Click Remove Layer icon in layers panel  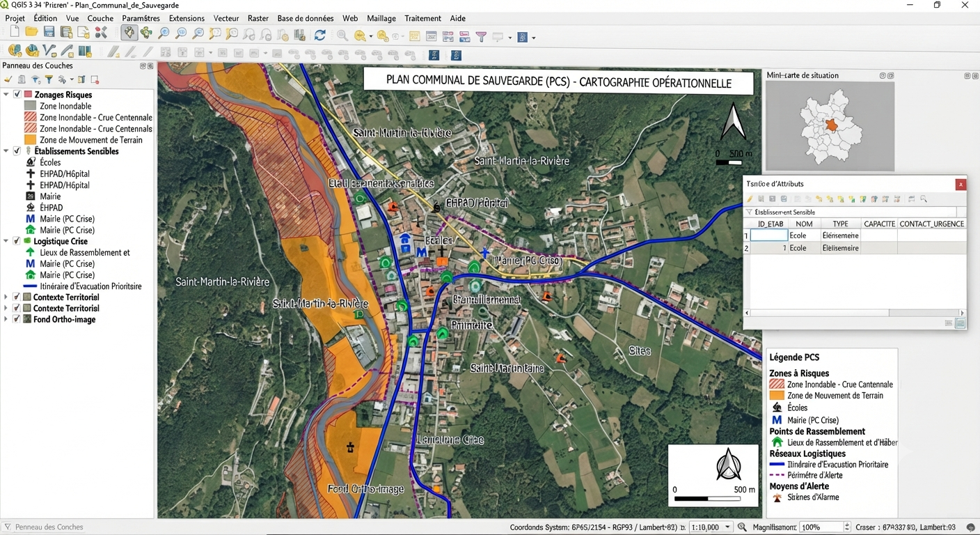pos(95,79)
